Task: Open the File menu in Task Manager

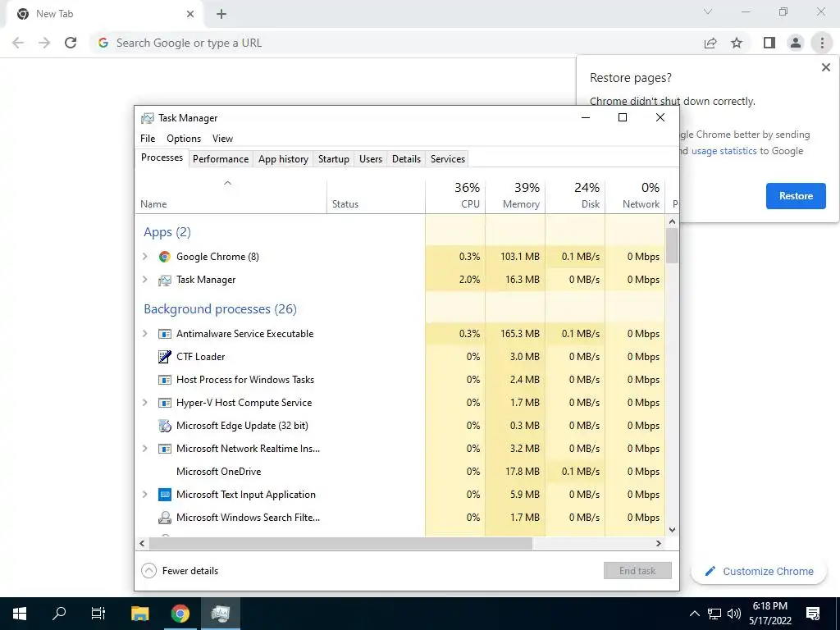Action: click(x=148, y=139)
